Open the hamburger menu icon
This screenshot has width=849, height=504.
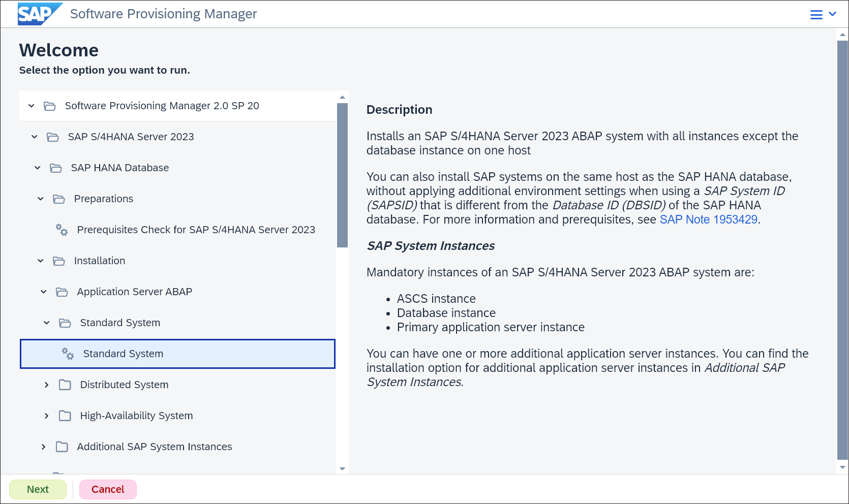(x=816, y=15)
